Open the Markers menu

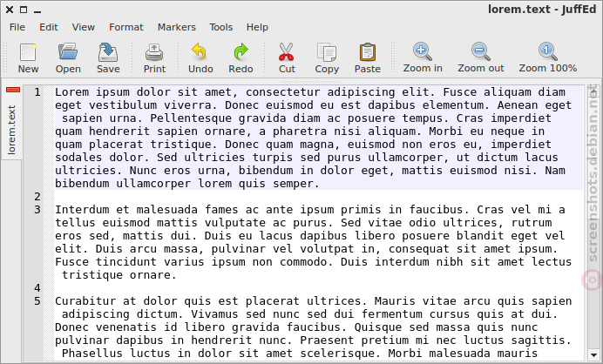(x=177, y=27)
